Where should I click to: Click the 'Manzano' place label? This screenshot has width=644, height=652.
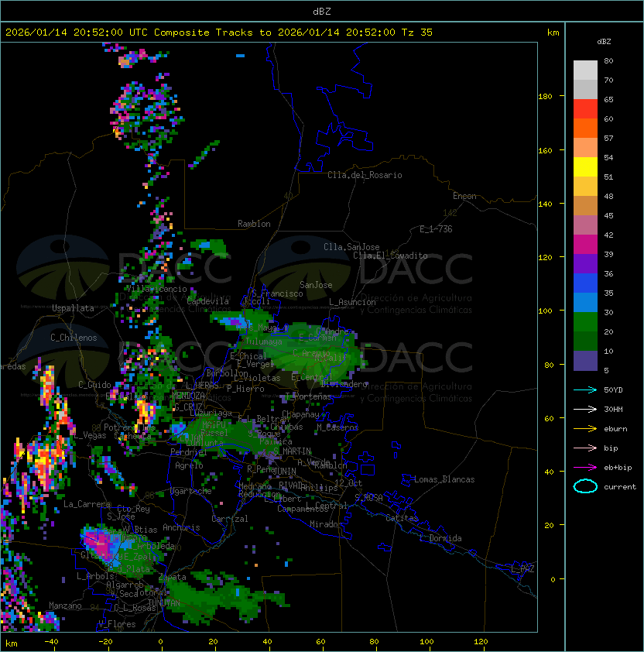tap(65, 606)
